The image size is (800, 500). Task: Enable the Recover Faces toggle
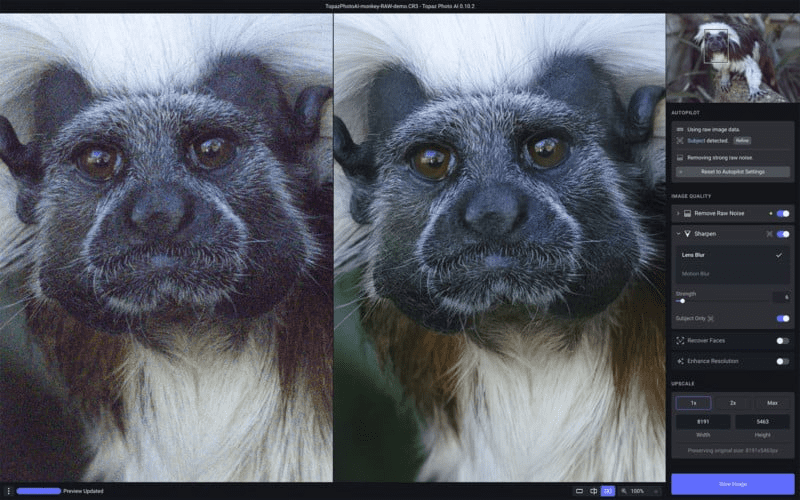pos(782,341)
